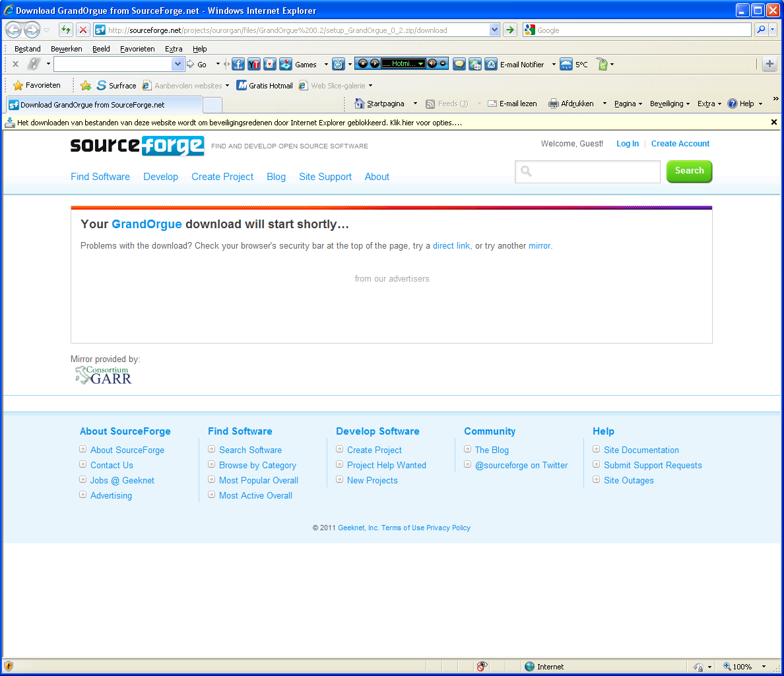Click the plus icon at toolbar right end
The image size is (784, 676).
(x=769, y=64)
